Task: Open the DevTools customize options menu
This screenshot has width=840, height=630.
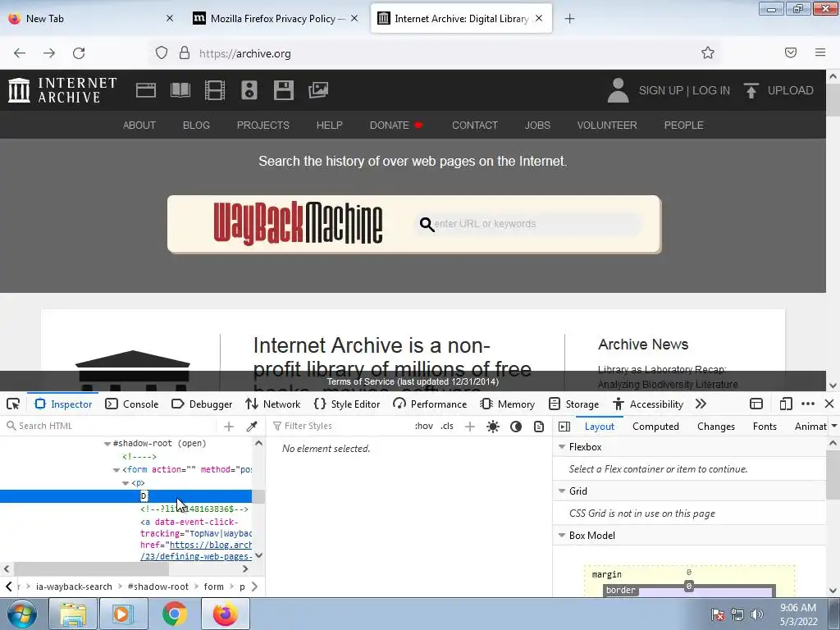Action: click(x=808, y=404)
